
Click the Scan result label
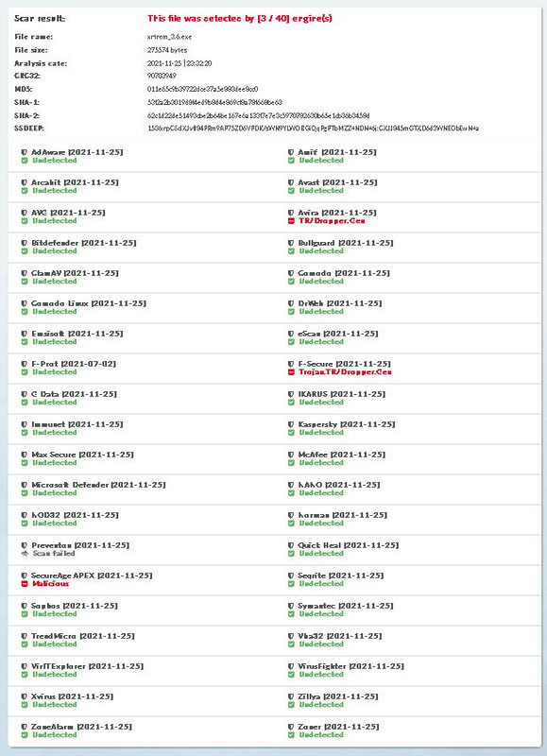pos(40,19)
